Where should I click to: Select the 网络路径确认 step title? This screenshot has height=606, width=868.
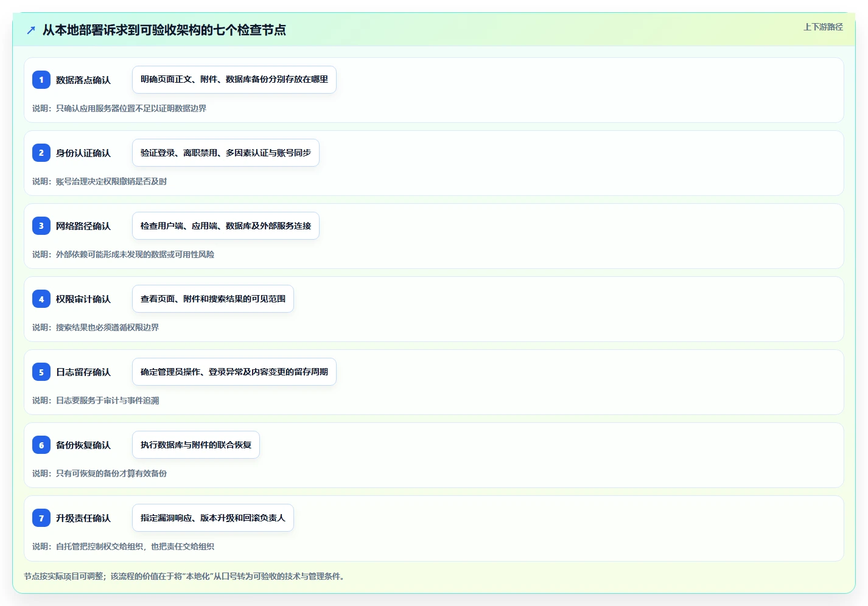83,226
